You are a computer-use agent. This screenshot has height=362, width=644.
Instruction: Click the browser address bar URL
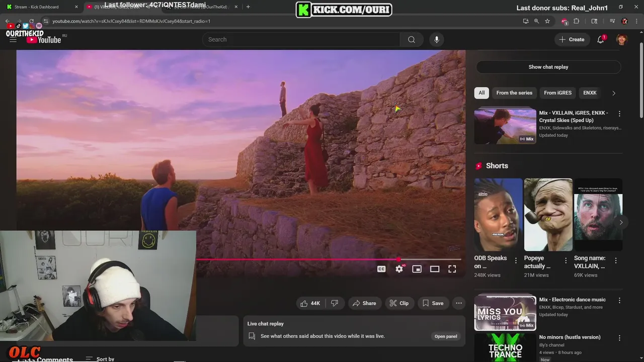tap(131, 21)
